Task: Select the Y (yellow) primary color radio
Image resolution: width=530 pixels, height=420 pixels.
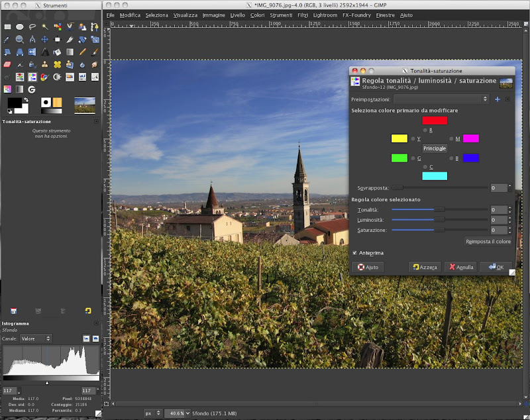Action: coord(413,138)
